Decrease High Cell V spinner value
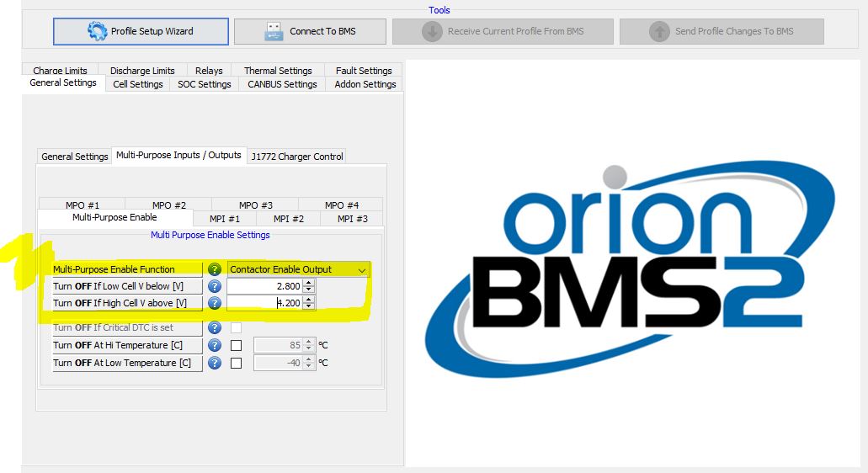This screenshot has height=473, width=868. (309, 306)
